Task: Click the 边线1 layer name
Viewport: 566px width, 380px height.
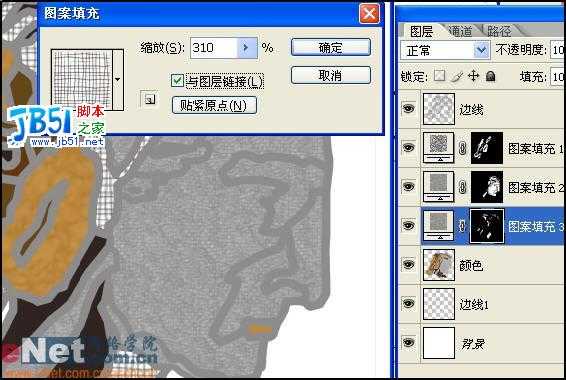Action: click(x=474, y=305)
